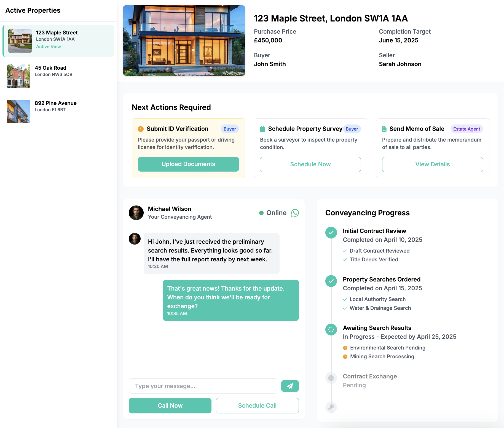Click Michael Wilson's profile picture
The width and height of the screenshot is (504, 428).
coord(136,213)
